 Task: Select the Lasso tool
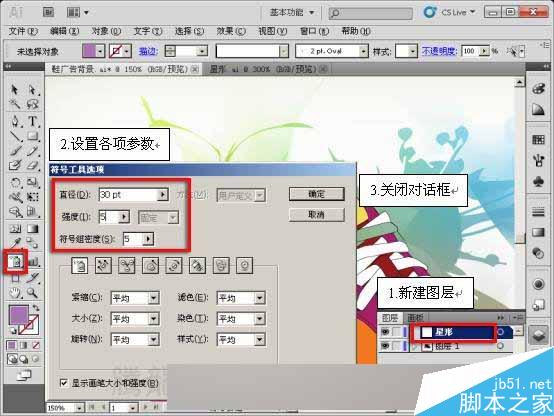(33, 104)
